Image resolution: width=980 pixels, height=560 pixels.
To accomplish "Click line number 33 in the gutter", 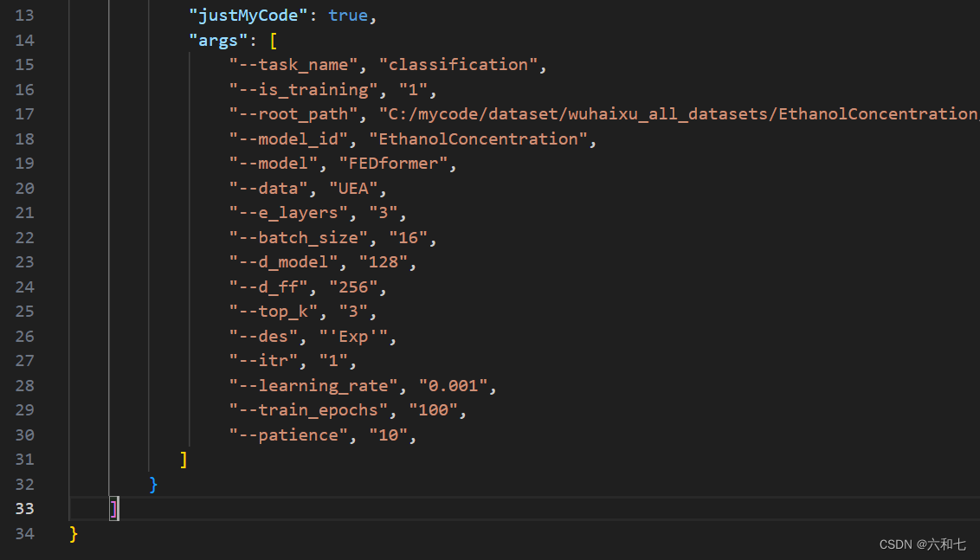I will click(24, 509).
